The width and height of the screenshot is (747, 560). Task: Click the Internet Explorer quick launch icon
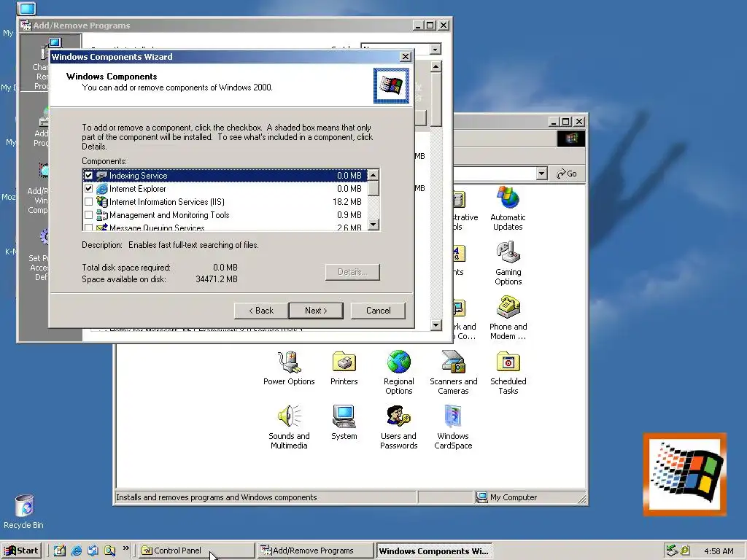click(76, 551)
